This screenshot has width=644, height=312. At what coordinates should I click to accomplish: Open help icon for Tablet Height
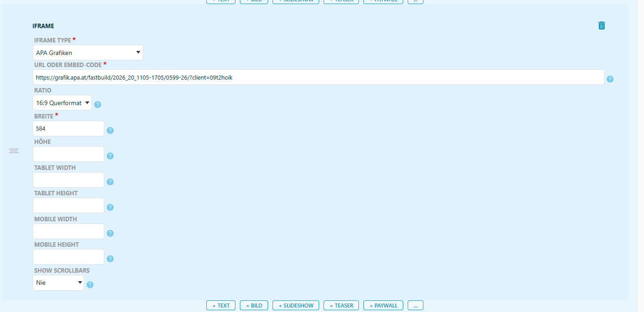[110, 207]
